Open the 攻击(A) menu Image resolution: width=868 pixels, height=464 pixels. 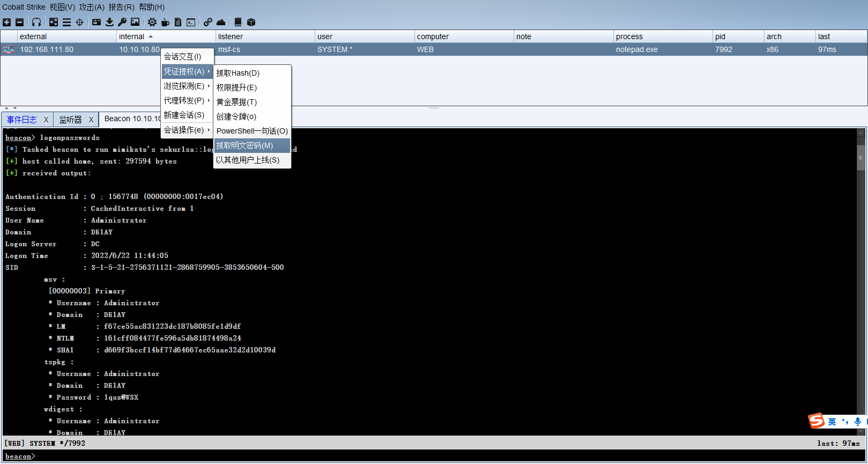point(92,7)
